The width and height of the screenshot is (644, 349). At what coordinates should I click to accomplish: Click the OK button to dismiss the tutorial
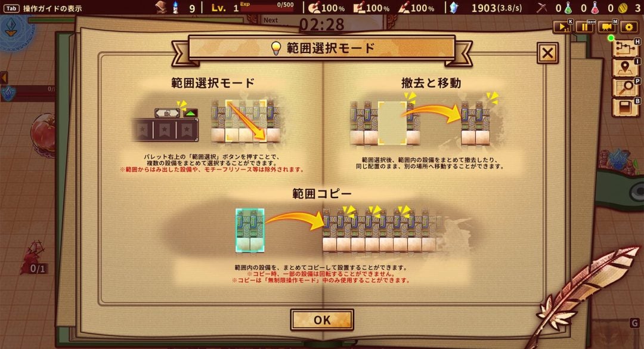click(x=321, y=320)
